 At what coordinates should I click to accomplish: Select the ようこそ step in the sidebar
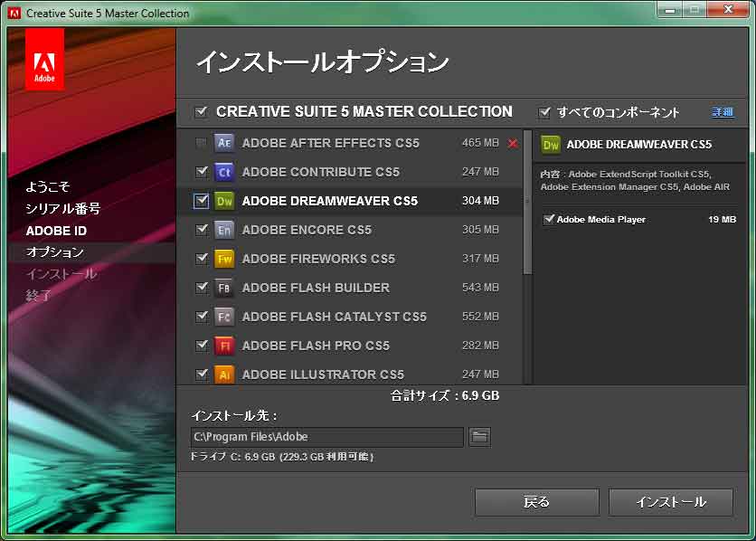coord(48,186)
